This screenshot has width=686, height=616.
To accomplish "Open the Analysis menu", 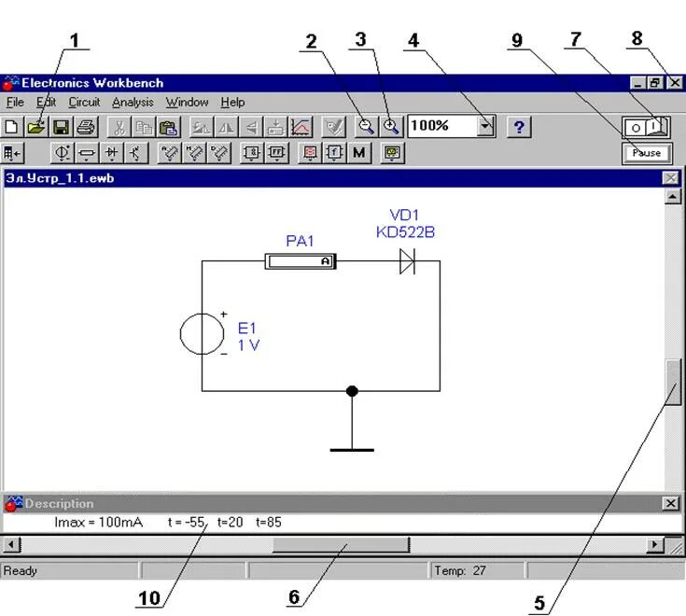I will coord(133,103).
